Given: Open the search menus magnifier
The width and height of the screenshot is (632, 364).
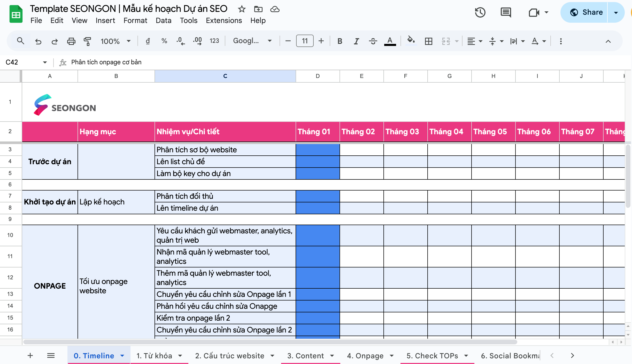Looking at the screenshot, I should pyautogui.click(x=20, y=41).
